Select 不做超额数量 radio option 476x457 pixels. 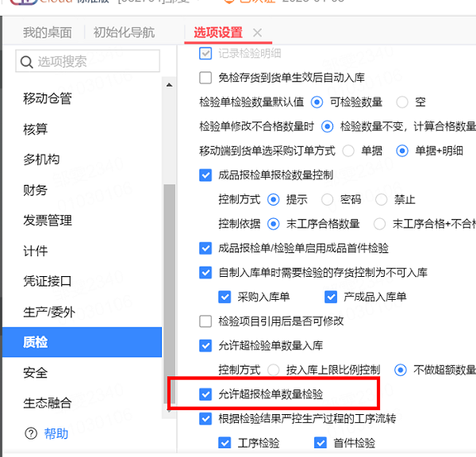pos(401,370)
